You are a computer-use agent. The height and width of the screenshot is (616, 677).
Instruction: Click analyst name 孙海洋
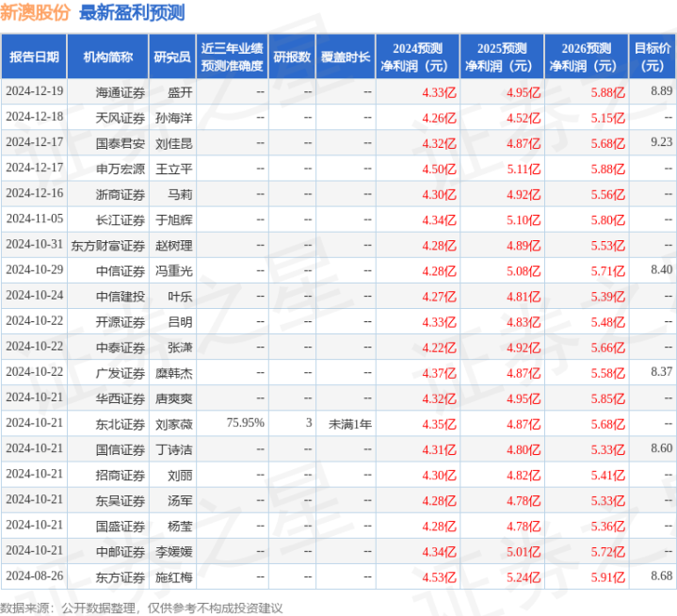point(174,118)
